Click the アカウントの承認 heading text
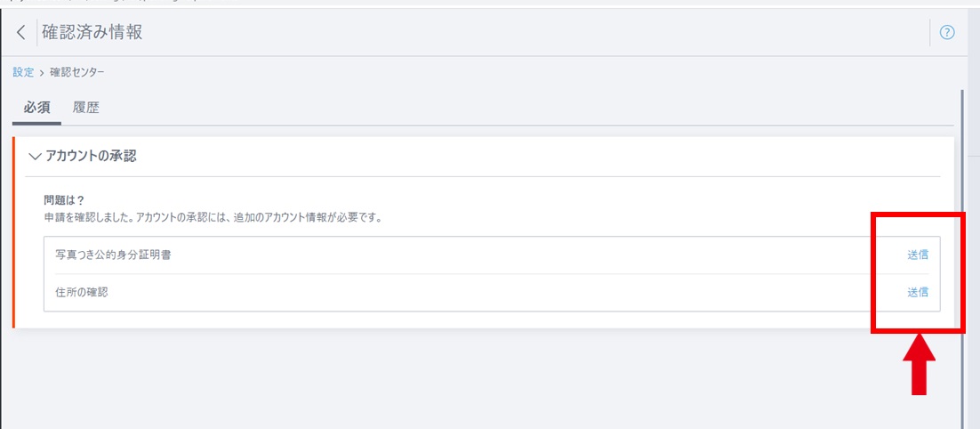This screenshot has width=980, height=429. pyautogui.click(x=91, y=157)
